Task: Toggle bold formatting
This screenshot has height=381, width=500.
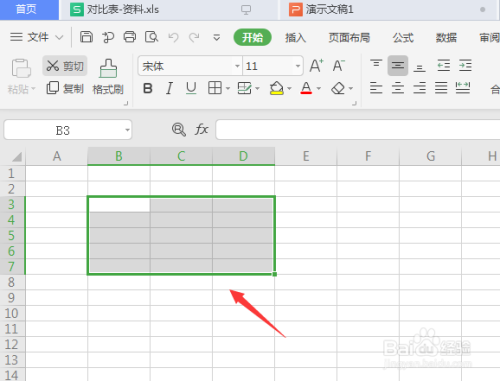Action: (148, 89)
